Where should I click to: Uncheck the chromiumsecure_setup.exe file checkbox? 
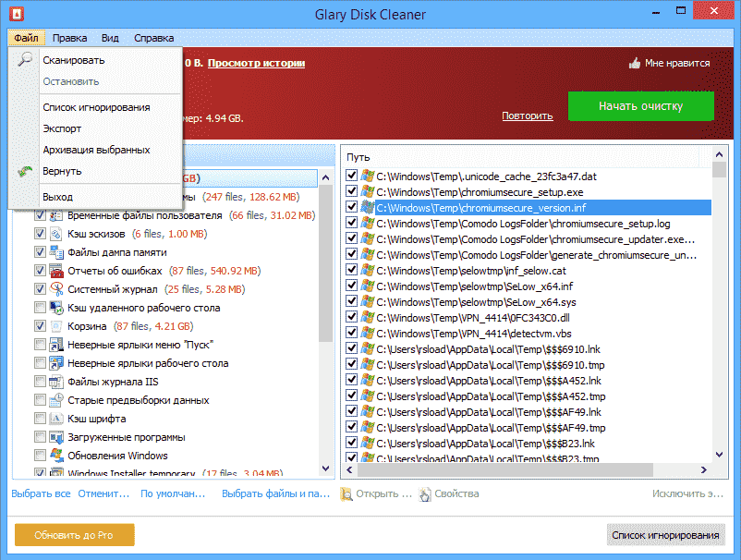pyautogui.click(x=352, y=191)
